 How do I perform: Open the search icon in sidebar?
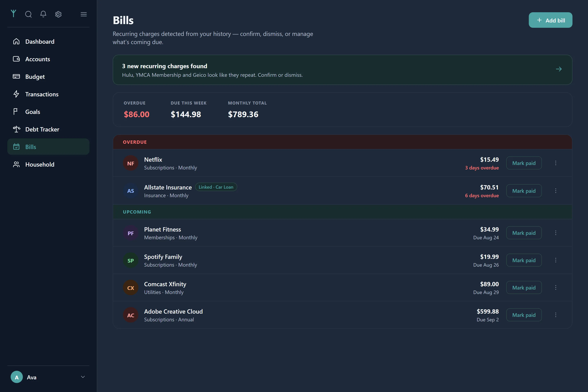29,14
